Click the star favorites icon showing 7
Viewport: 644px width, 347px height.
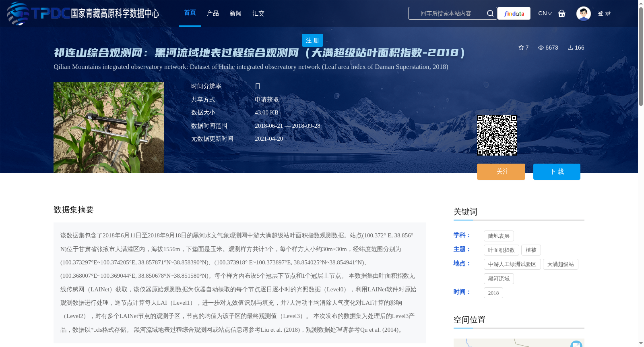521,48
